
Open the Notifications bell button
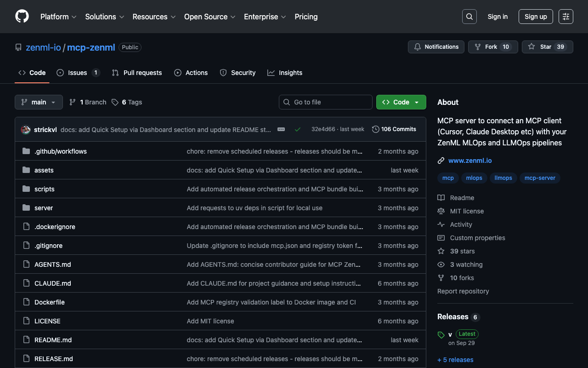pos(436,47)
